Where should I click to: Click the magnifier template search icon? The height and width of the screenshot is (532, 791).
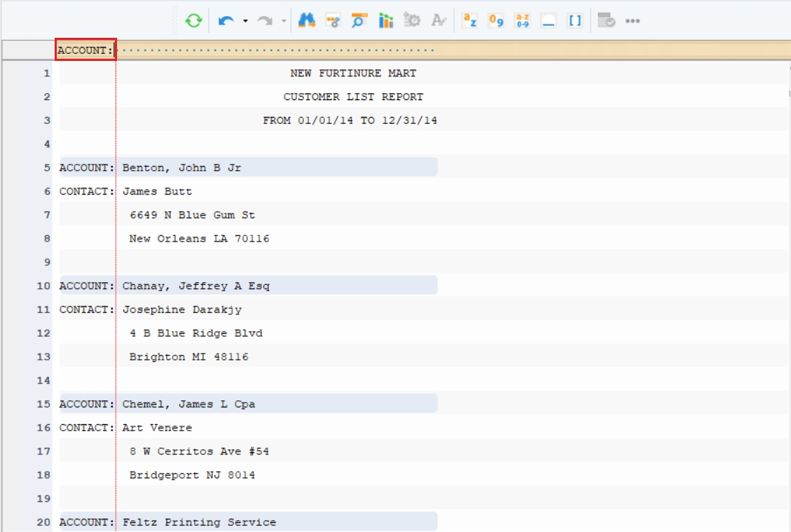[359, 21]
